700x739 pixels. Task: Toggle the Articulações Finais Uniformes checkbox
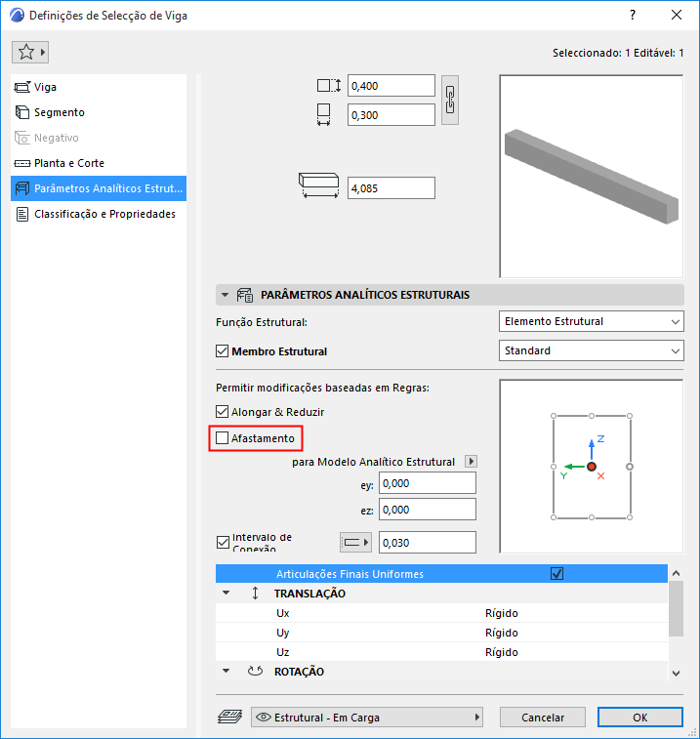click(x=556, y=574)
